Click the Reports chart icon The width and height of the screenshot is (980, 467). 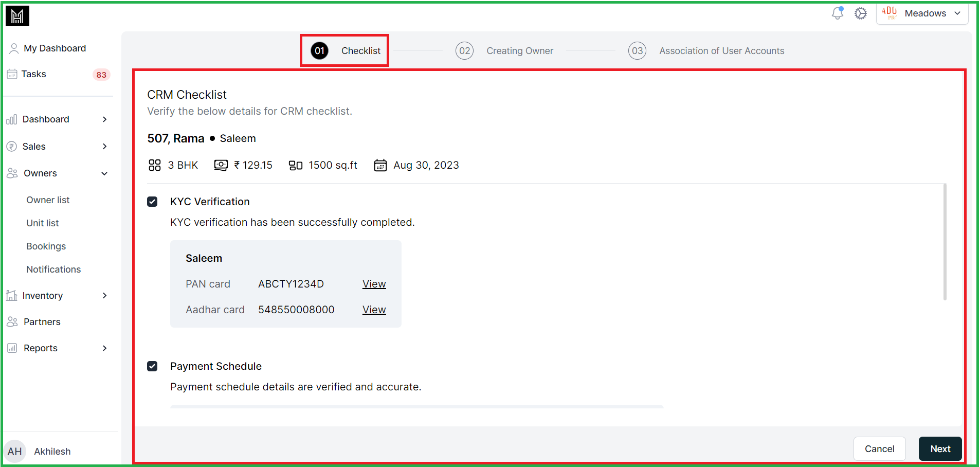coord(12,348)
